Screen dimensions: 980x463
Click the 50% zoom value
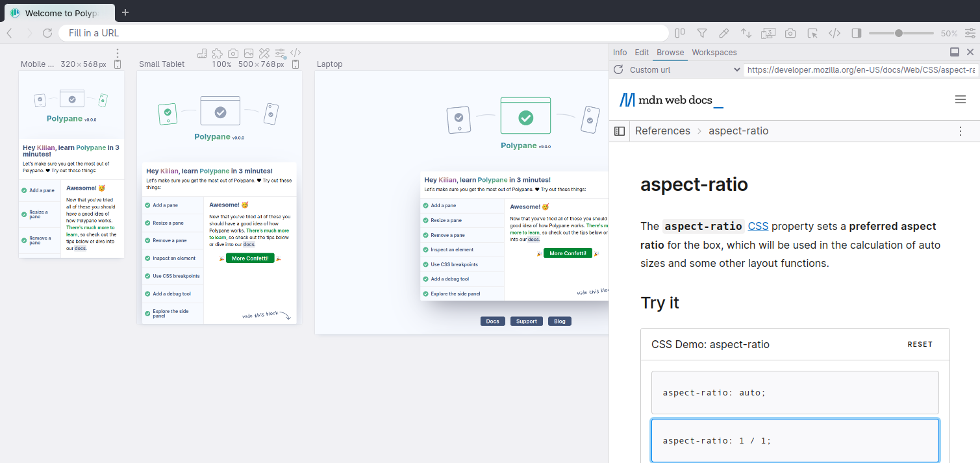(949, 33)
